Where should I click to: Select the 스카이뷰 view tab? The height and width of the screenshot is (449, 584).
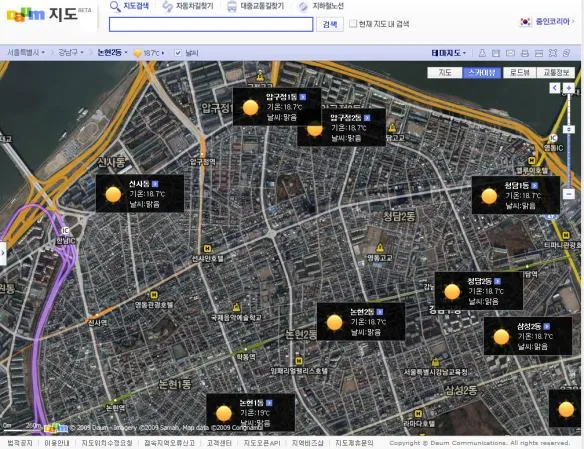click(x=482, y=72)
